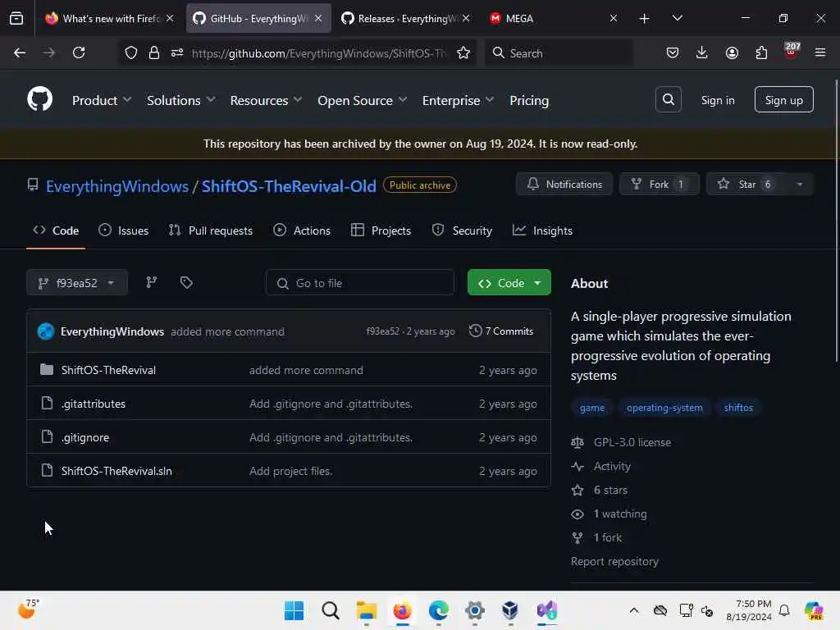Open the f93ea52 branch selector dropdown

[x=76, y=282]
